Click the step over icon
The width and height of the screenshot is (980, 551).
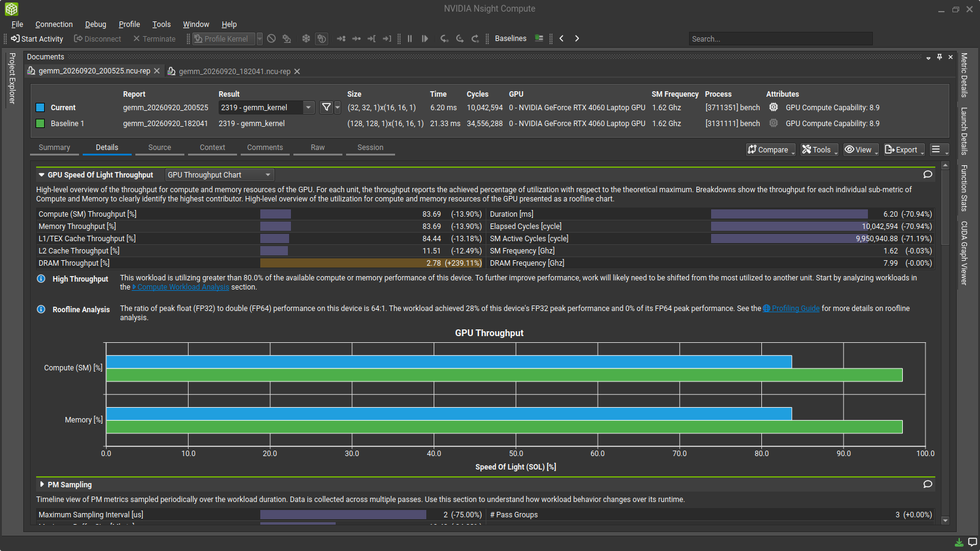[x=459, y=39]
